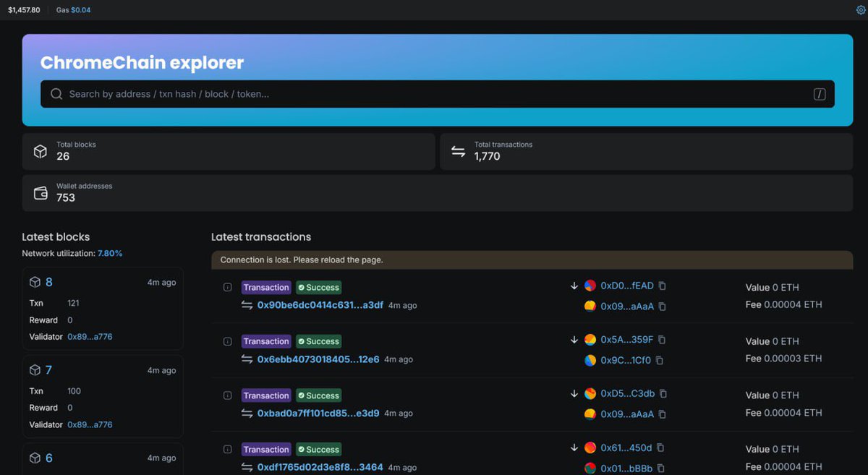868x475 pixels.
Task: Open the Wallet addresses stat card
Action: 438,193
